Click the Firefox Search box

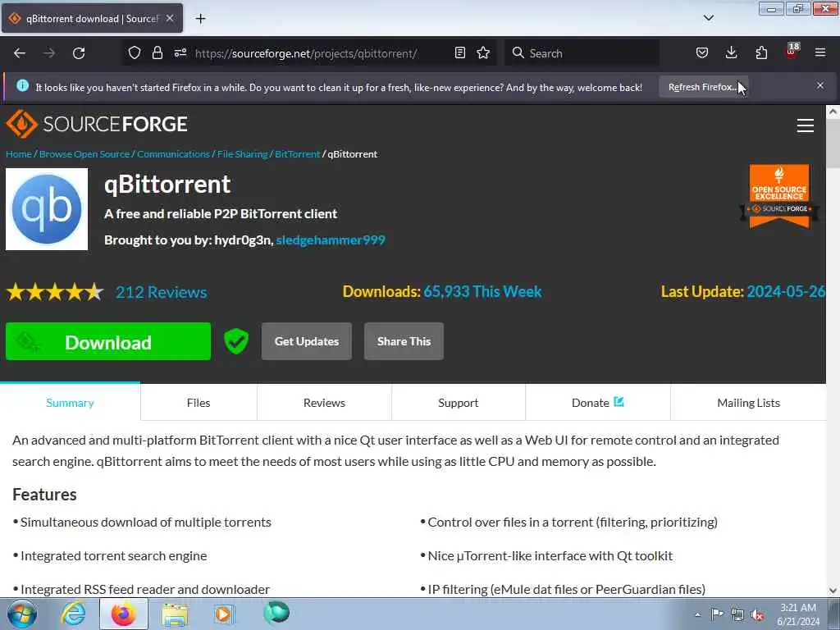tap(582, 53)
